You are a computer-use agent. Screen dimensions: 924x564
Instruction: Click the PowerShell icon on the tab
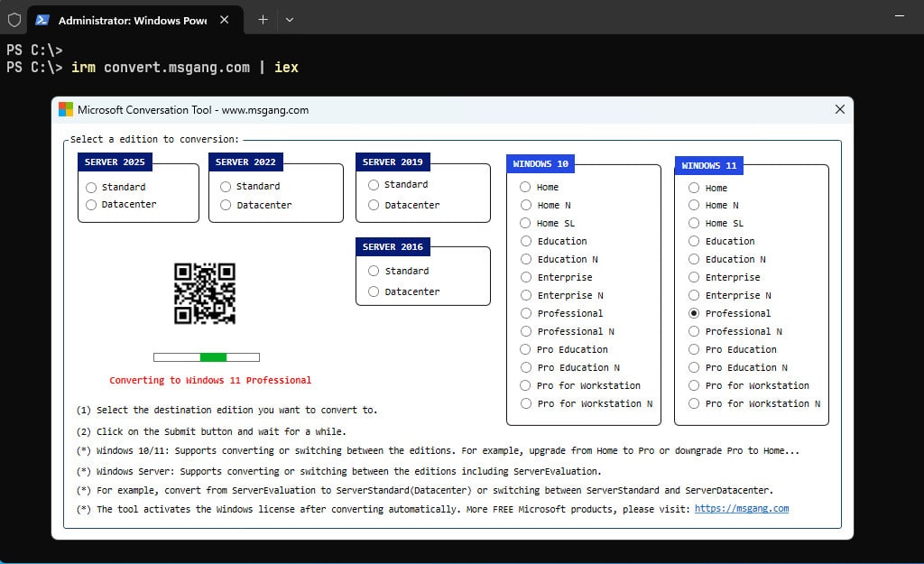42,20
